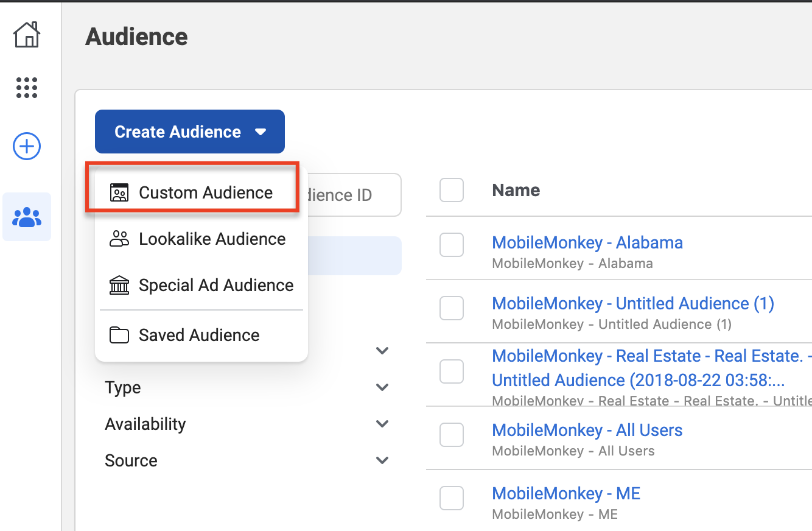Click gray subtitle text 'MobileMonkey - Alabama'

572,263
